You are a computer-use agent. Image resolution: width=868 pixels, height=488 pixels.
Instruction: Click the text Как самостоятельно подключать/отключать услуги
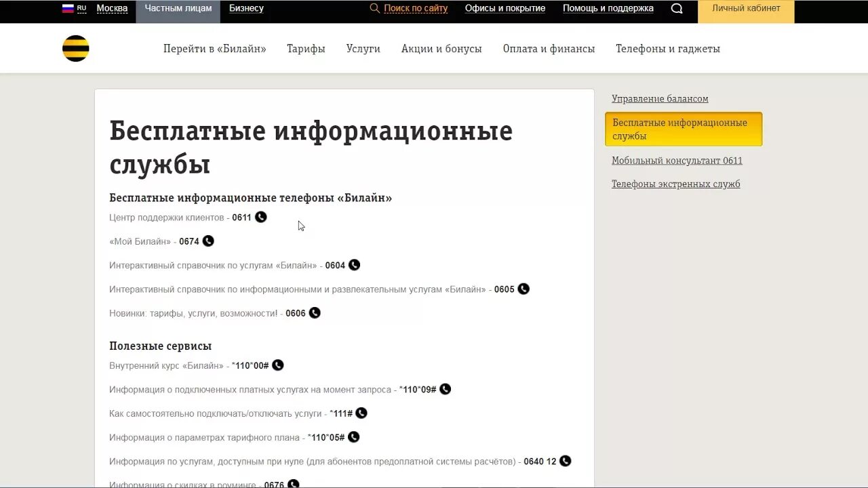coord(216,413)
